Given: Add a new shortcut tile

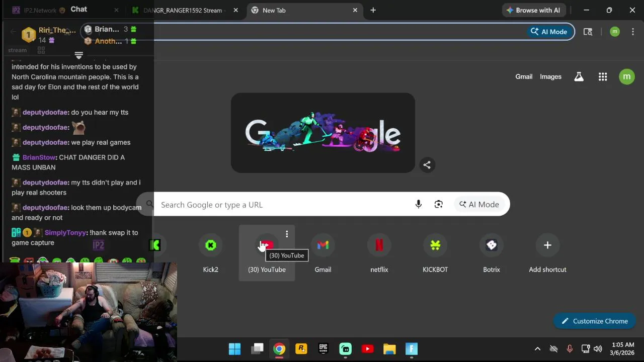Looking at the screenshot, I should [x=547, y=253].
